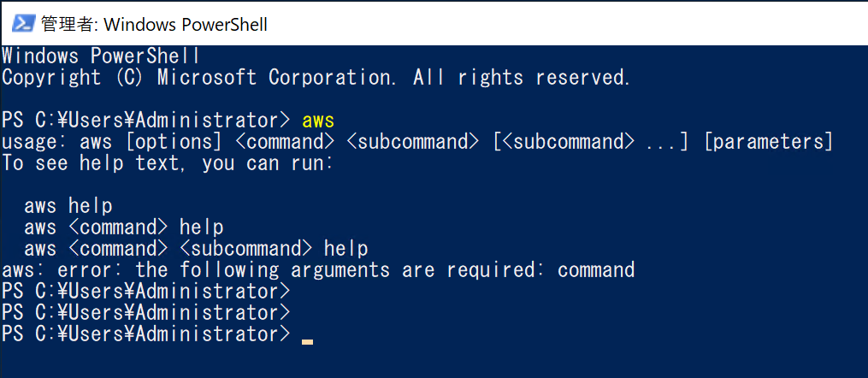Click the 'To see help text' line
This screenshot has height=378, width=868.
[x=167, y=163]
